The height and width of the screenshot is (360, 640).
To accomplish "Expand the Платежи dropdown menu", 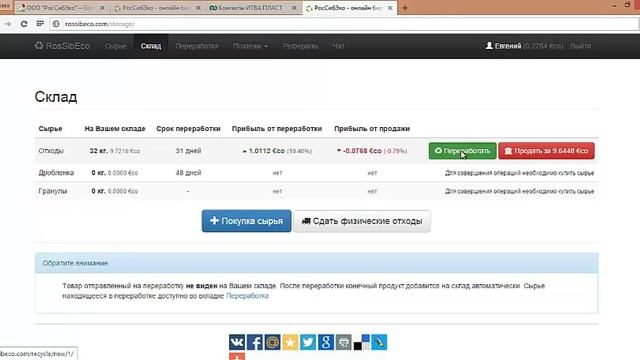I will pos(250,46).
